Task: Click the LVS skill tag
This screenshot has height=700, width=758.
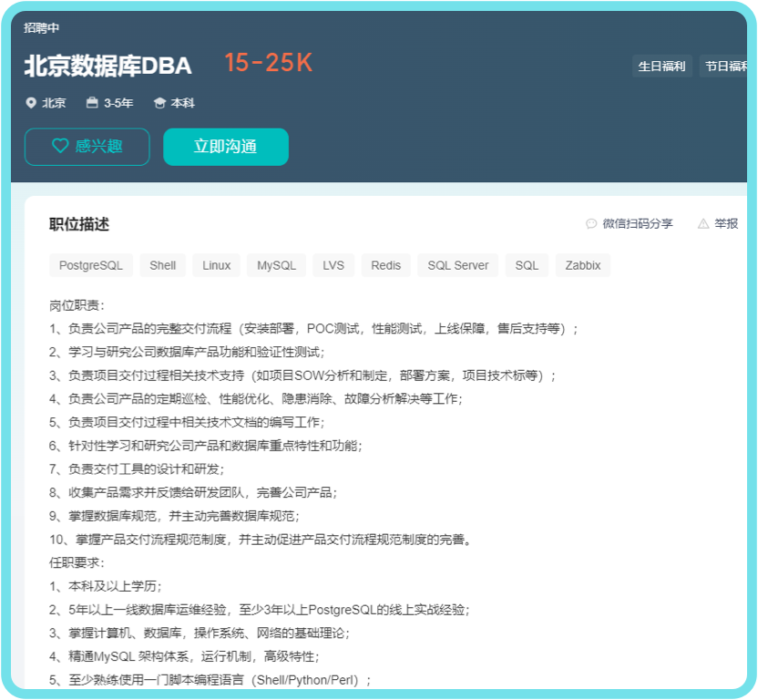Action: [x=333, y=265]
